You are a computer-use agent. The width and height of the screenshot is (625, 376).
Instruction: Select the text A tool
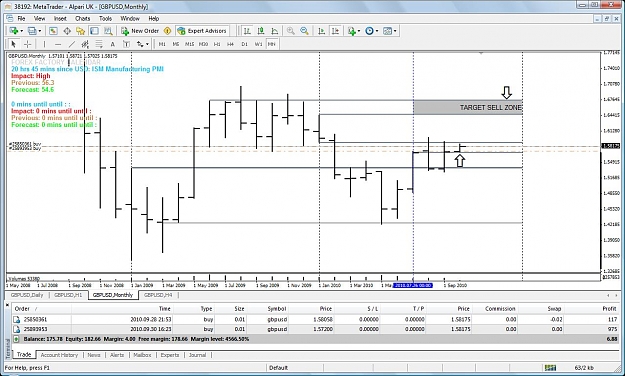point(112,44)
